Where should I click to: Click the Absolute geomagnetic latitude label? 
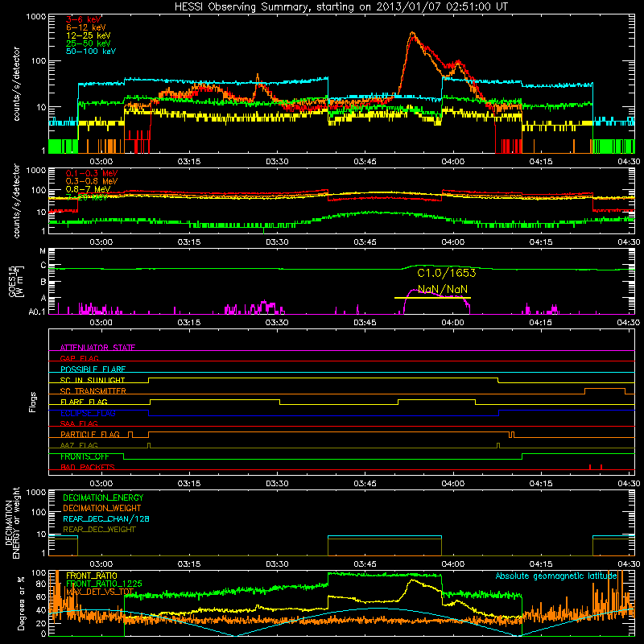tap(556, 576)
